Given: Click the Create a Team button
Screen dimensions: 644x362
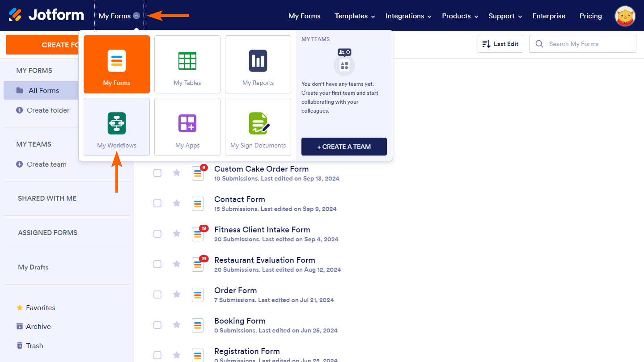Looking at the screenshot, I should pos(344,147).
